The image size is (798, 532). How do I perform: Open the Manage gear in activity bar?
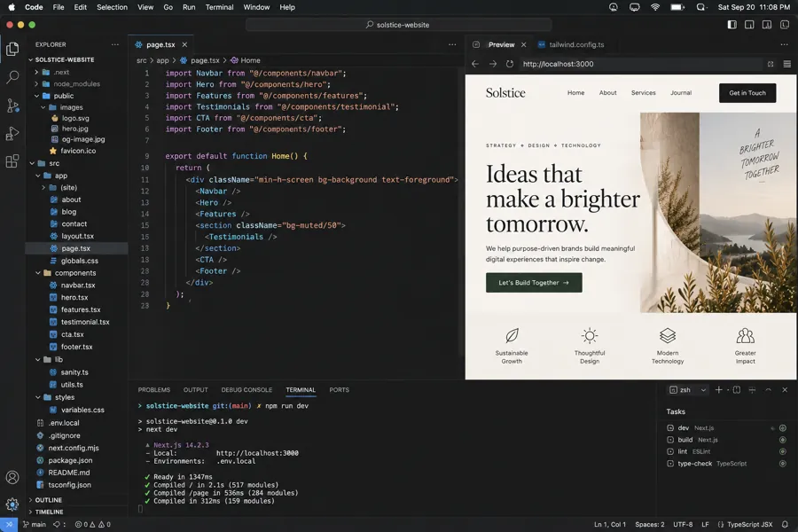click(x=12, y=504)
